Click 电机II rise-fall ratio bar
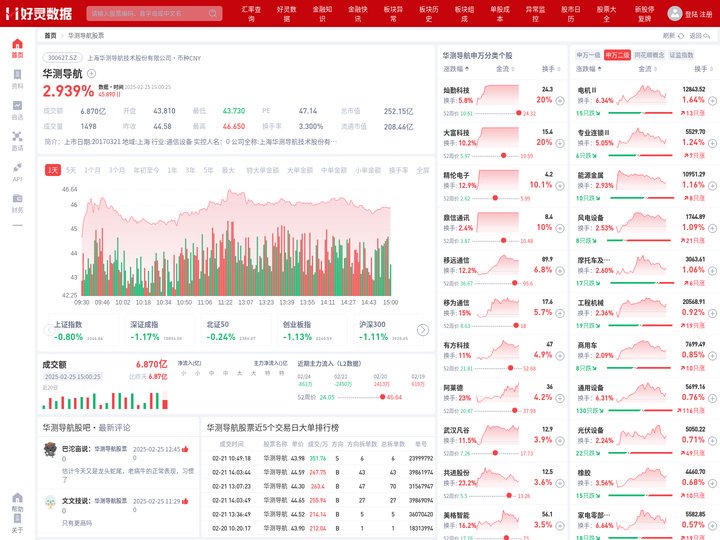Screen dimensions: 720x540 click(x=641, y=113)
